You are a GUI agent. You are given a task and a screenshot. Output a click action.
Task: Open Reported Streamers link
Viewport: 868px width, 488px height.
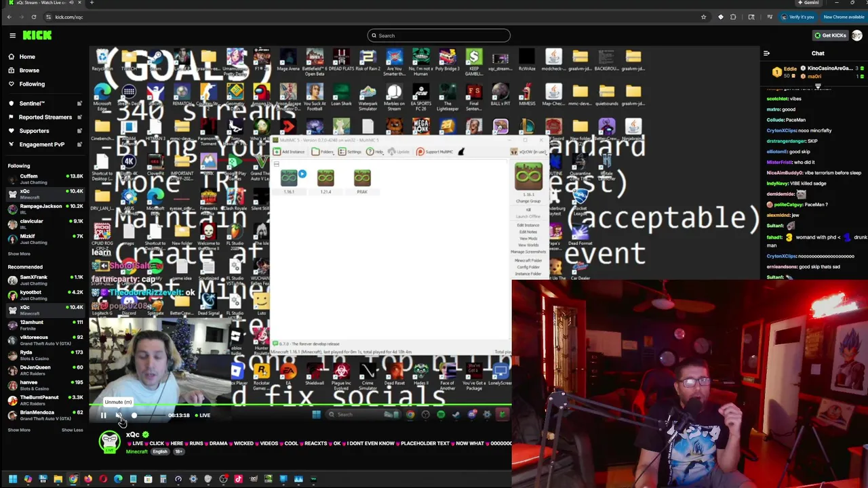pos(45,117)
